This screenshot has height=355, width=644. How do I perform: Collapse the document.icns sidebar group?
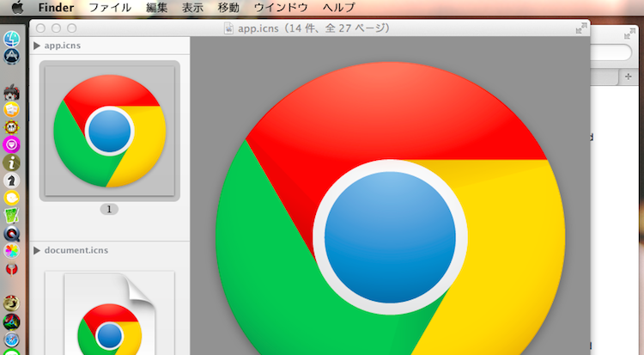tap(37, 250)
